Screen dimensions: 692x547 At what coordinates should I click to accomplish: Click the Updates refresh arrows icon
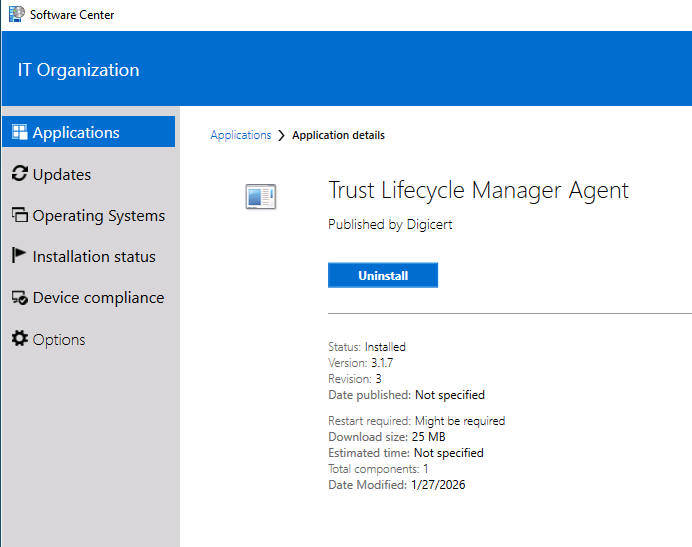pos(19,174)
